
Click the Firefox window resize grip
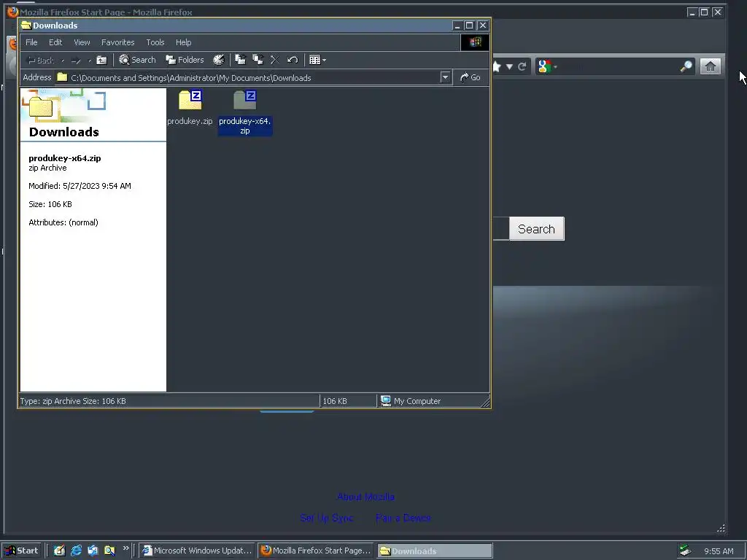[x=721, y=528]
